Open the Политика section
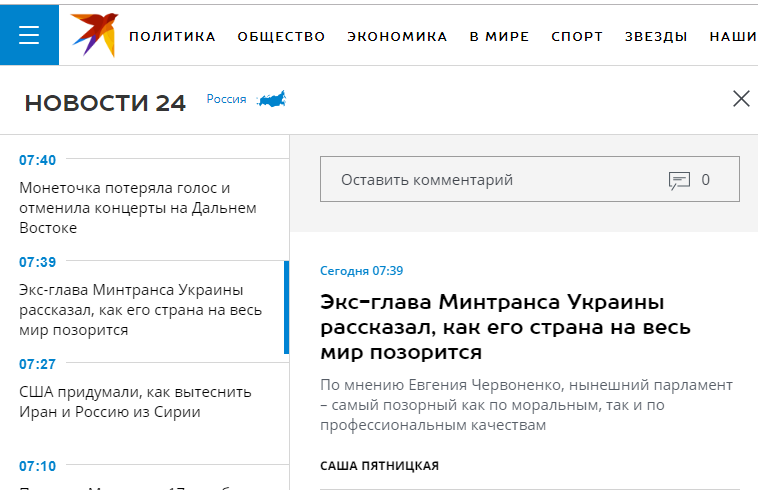Screen dimensions: 758x490 [172, 37]
